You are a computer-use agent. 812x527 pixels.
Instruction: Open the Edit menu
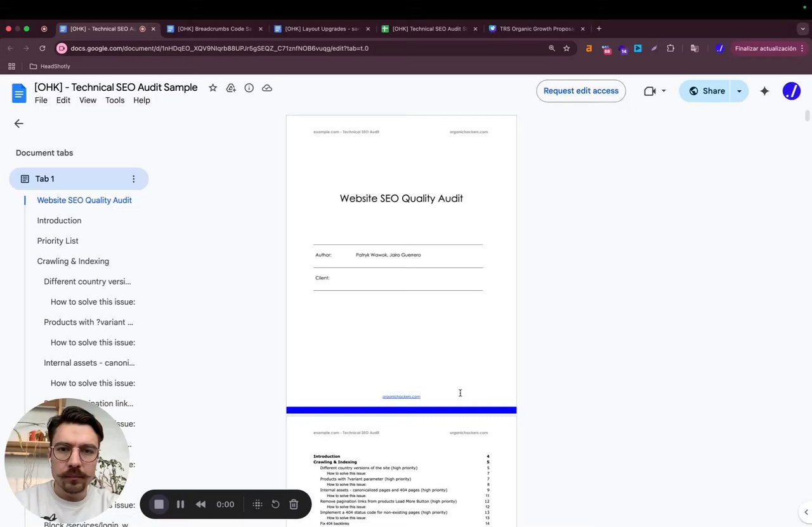[63, 100]
